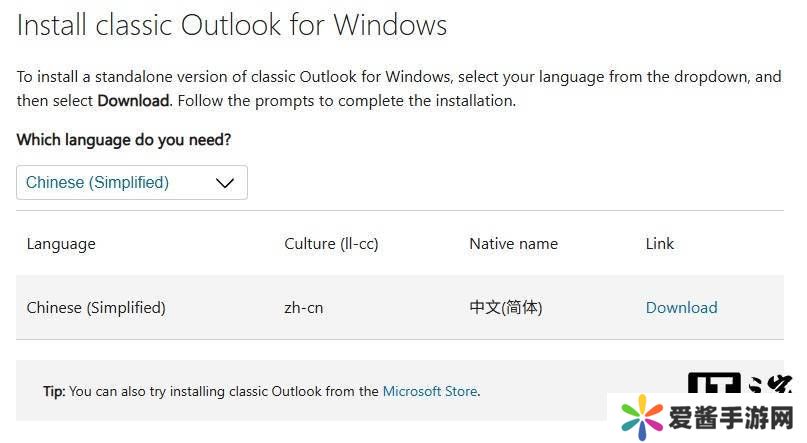Click the chevron arrow in the language dropdown
The height and width of the screenshot is (443, 807).
point(225,183)
